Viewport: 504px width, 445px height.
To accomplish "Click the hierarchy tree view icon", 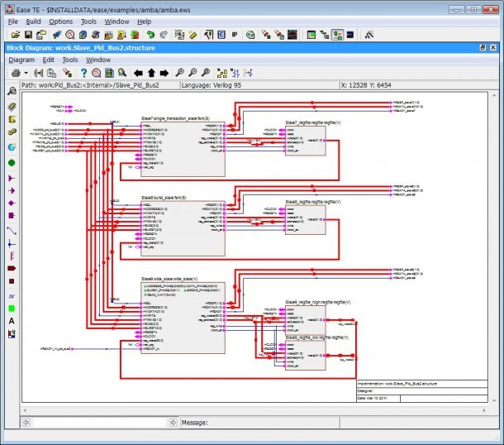I will click(325, 35).
